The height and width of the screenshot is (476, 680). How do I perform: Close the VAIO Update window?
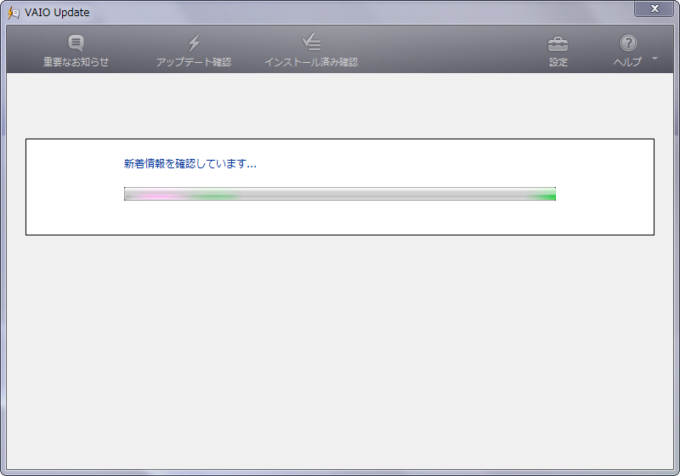pyautogui.click(x=655, y=9)
